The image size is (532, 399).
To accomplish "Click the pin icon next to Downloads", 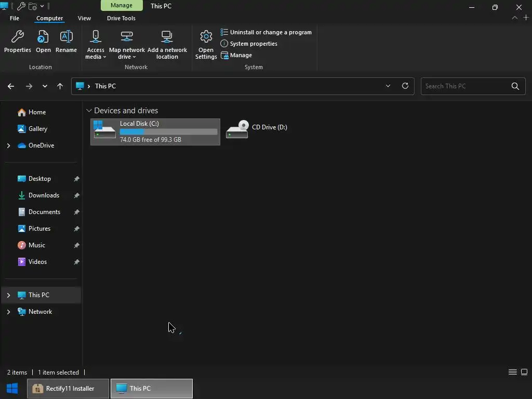I will pyautogui.click(x=77, y=195).
